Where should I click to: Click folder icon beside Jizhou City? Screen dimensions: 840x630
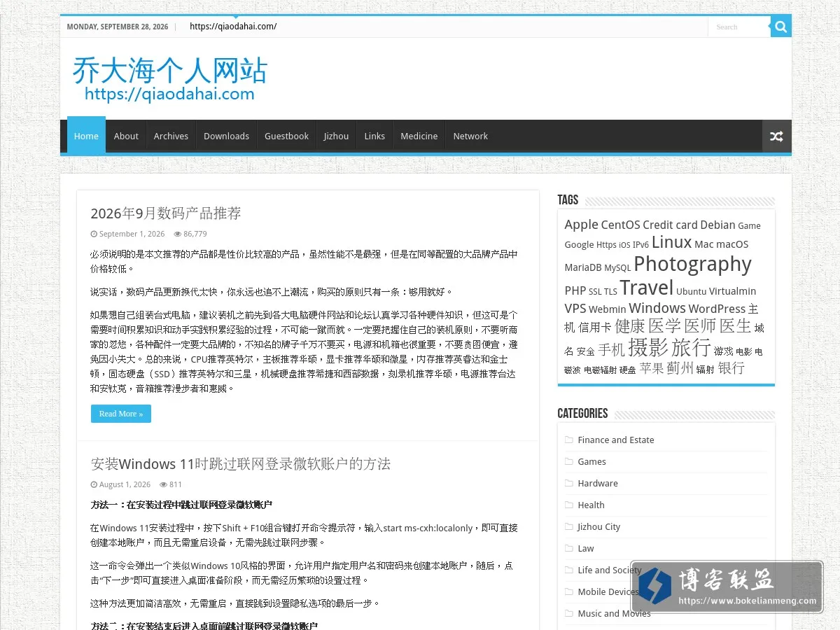pyautogui.click(x=569, y=526)
